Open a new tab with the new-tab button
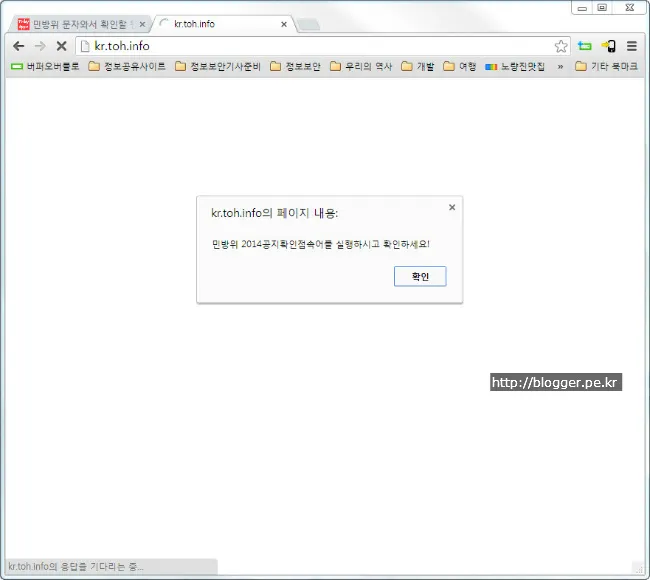The image size is (650, 580). pyautogui.click(x=308, y=24)
